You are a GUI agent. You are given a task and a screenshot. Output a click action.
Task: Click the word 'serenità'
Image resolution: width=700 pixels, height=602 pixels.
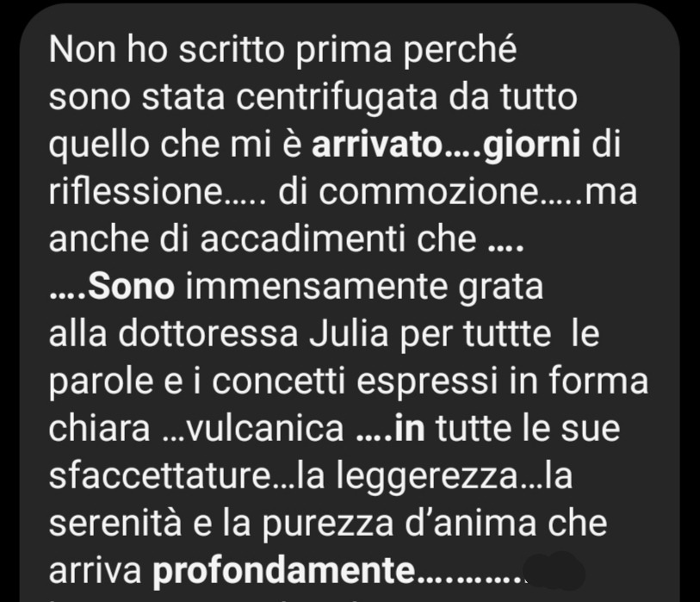pyautogui.click(x=115, y=524)
